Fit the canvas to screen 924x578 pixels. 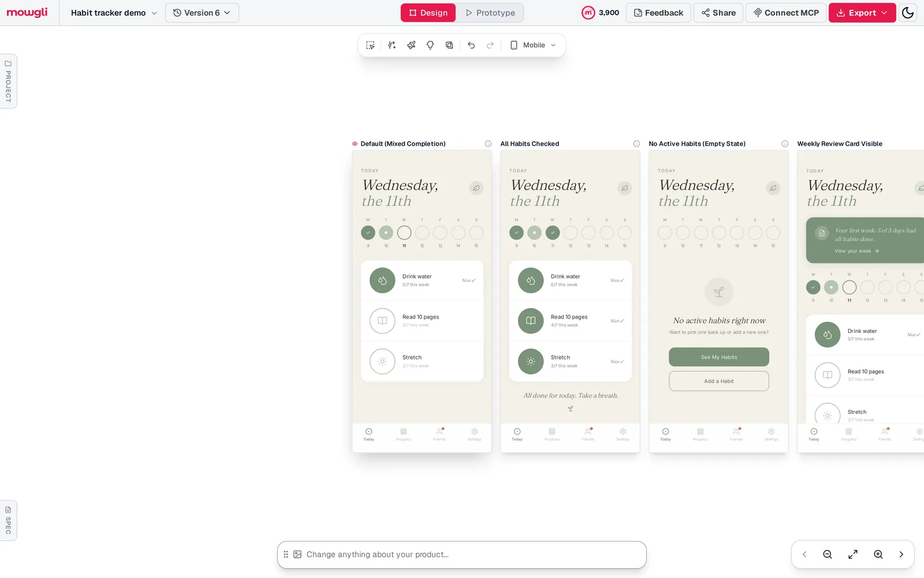click(x=853, y=554)
